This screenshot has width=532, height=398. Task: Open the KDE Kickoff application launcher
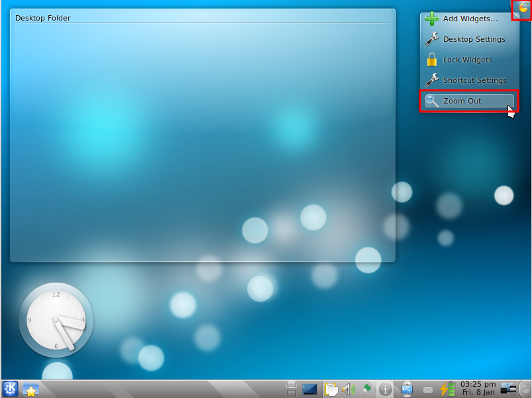(11, 389)
